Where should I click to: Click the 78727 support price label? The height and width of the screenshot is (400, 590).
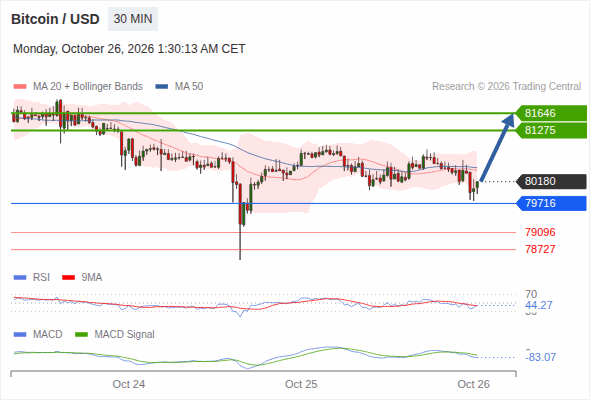tap(540, 249)
